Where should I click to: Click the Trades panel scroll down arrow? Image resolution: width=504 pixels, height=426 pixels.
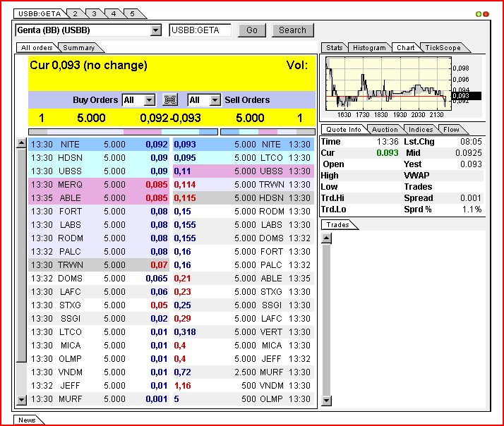[327, 401]
